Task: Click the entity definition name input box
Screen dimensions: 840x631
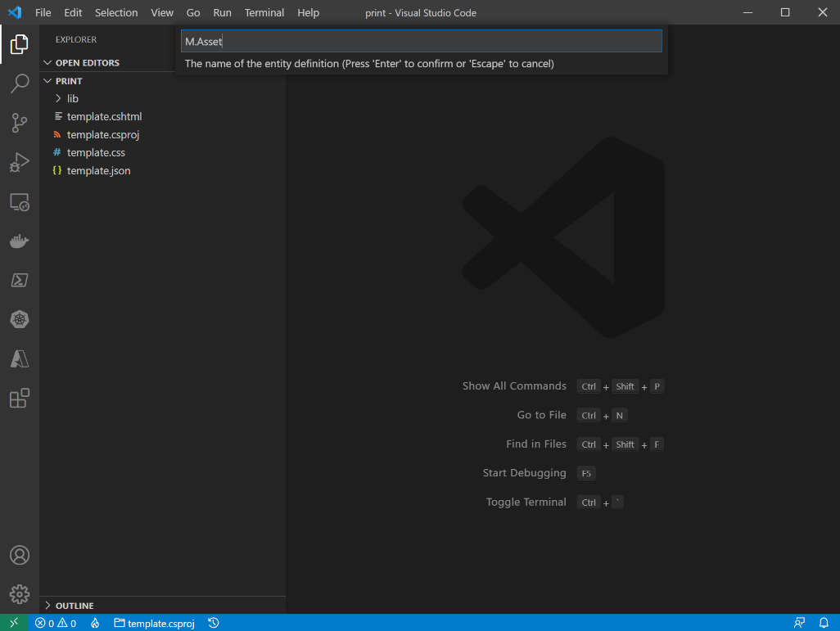Action: point(422,41)
